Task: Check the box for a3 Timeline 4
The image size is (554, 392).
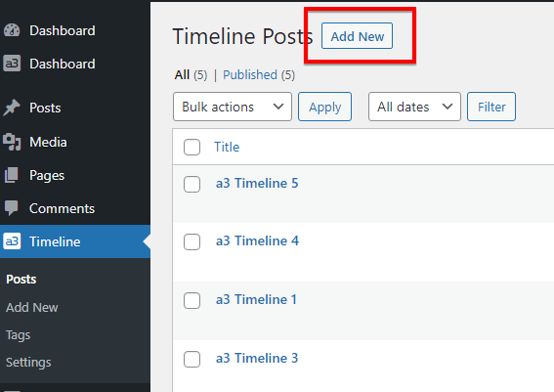Action: [192, 241]
